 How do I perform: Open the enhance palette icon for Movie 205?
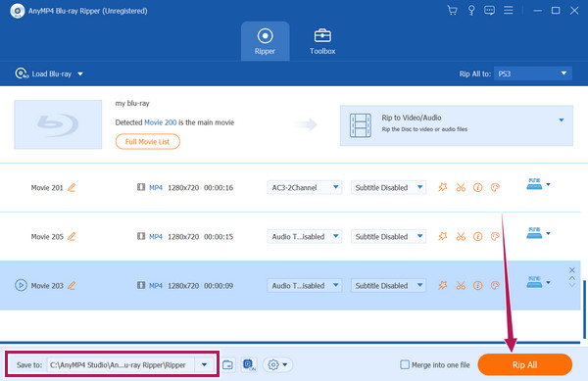point(495,236)
